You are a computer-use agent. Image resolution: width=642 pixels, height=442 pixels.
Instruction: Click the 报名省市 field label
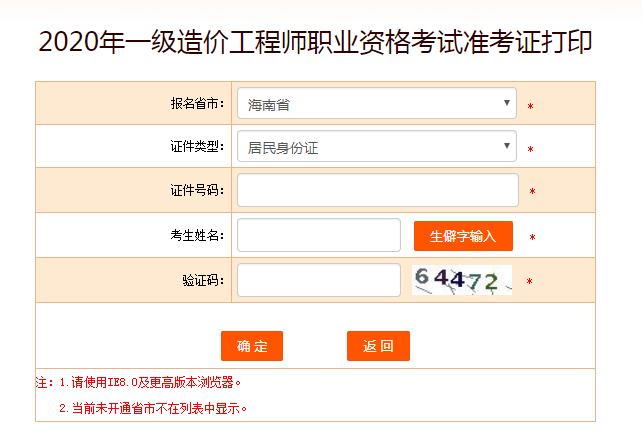pyautogui.click(x=197, y=103)
